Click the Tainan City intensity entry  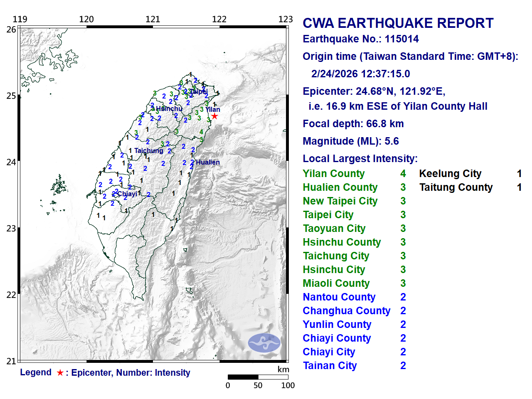pyautogui.click(x=330, y=366)
